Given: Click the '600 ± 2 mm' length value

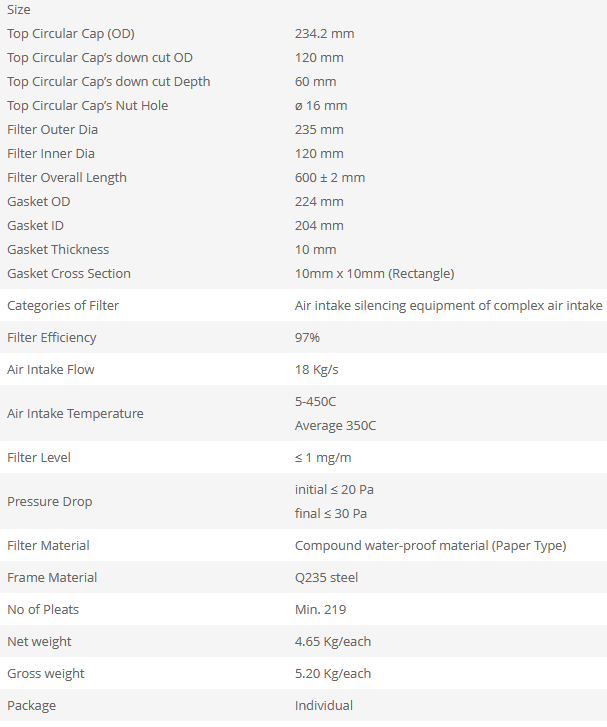Looking at the screenshot, I should [x=330, y=178].
